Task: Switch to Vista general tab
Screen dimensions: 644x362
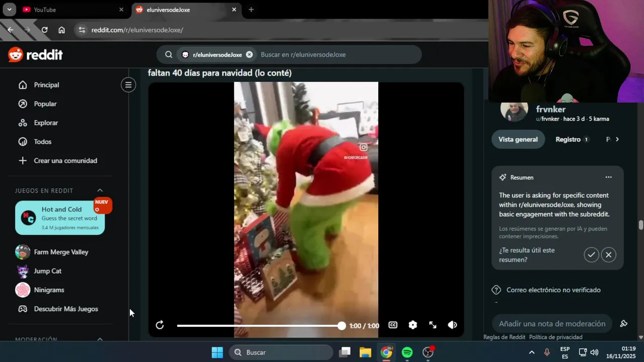Action: tap(518, 139)
